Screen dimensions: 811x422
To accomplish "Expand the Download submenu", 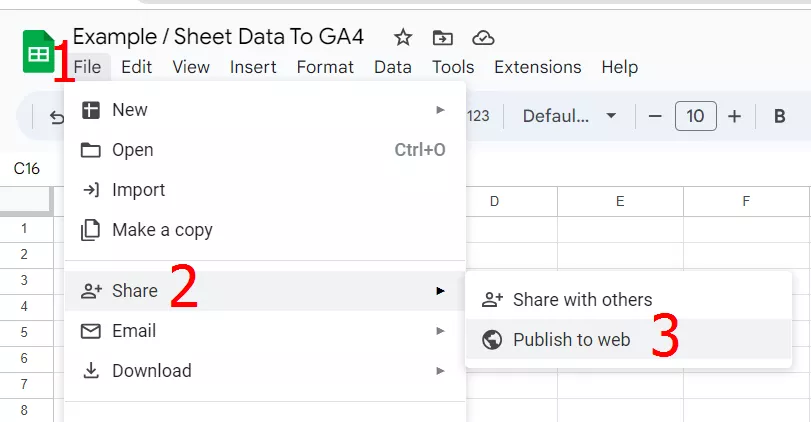I will 265,371.
